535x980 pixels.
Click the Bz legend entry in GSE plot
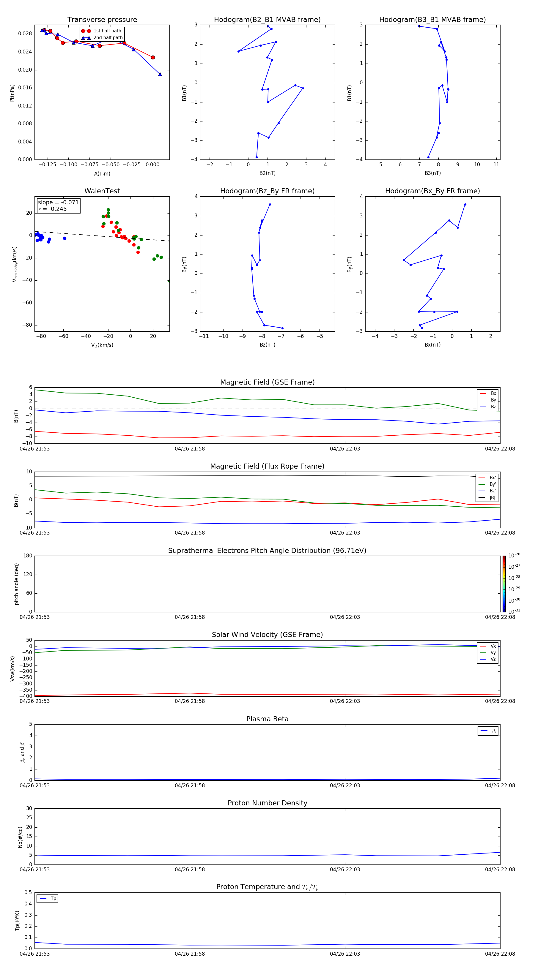pos(488,407)
